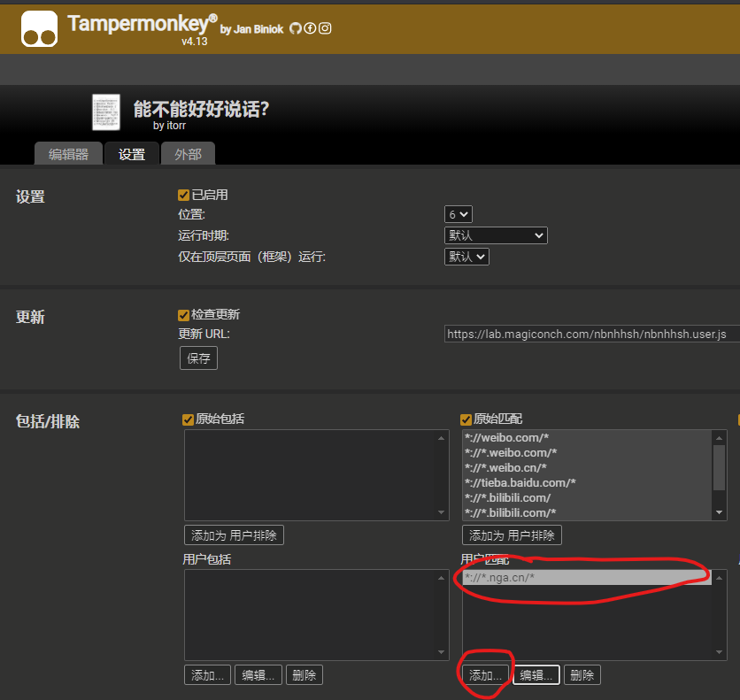
Task: Click the 删除 button under 用户包括
Action: (304, 674)
